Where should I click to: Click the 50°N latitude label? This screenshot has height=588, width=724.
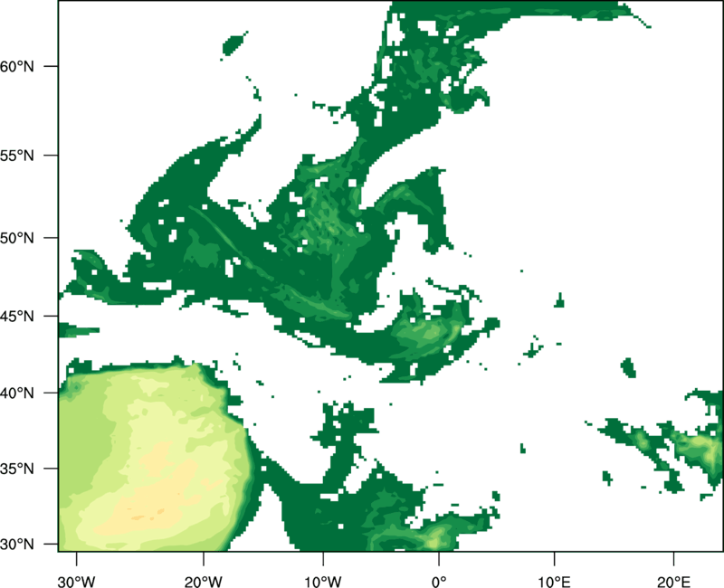coord(17,238)
